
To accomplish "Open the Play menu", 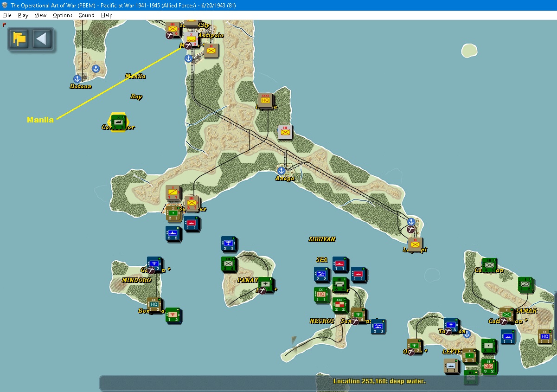I will point(23,15).
